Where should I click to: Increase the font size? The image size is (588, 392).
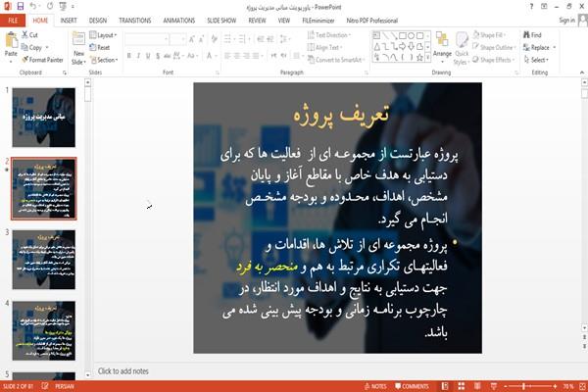point(192,38)
